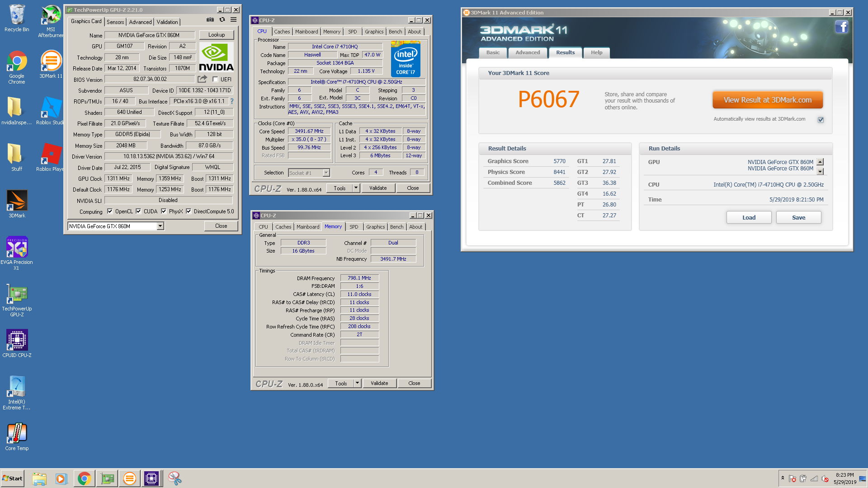Launch 3DMark 11 desktop shortcut
The width and height of the screenshot is (868, 488).
[x=51, y=64]
